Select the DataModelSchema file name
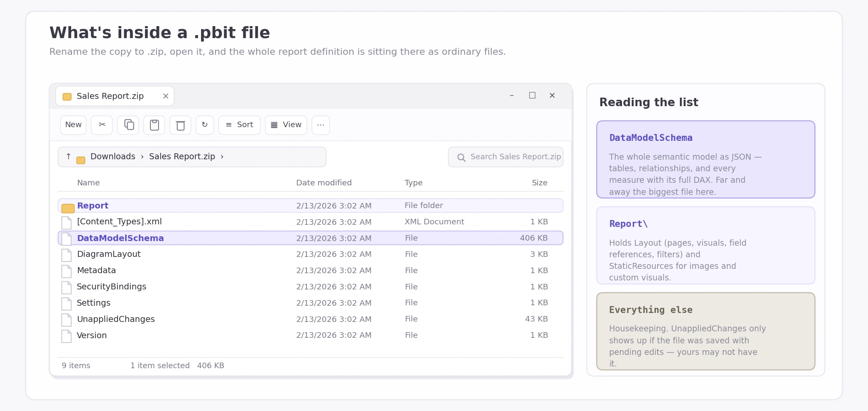868x411 pixels. point(120,238)
